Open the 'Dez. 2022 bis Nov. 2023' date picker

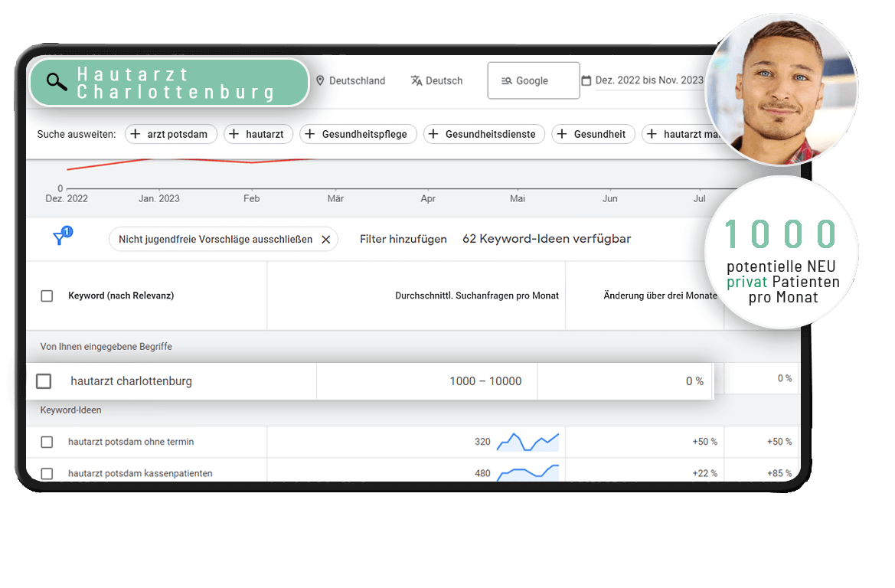coord(649,80)
